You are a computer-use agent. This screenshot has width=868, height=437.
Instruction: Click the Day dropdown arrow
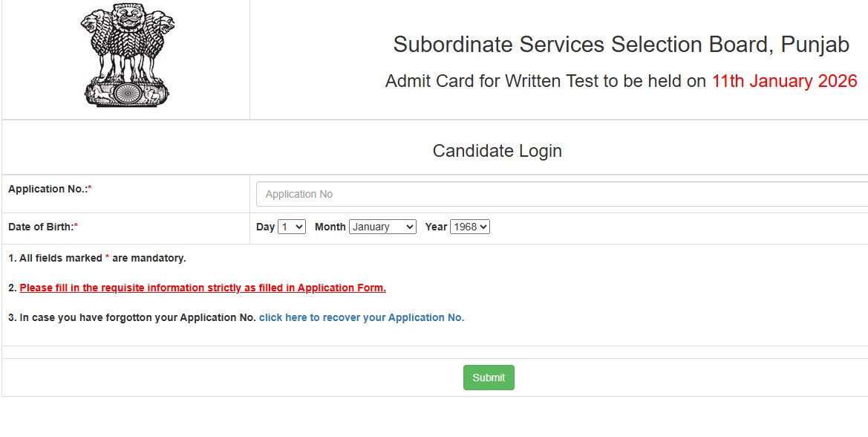click(298, 227)
